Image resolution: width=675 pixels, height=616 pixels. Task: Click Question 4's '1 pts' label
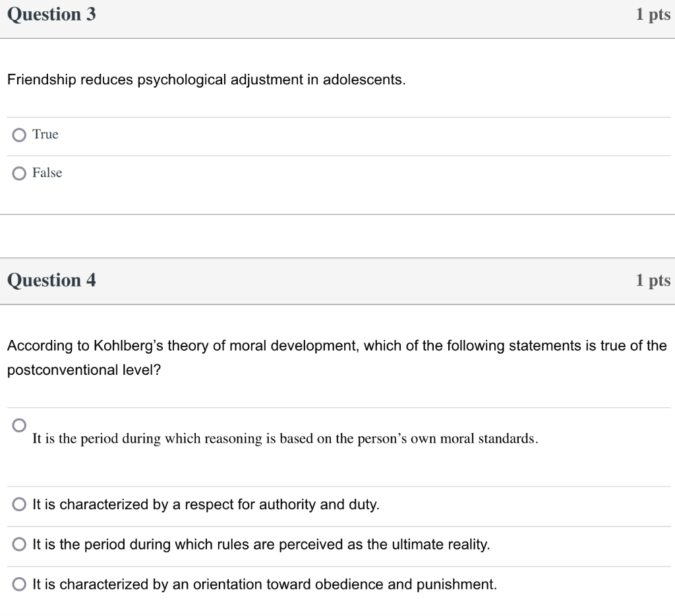tap(653, 281)
